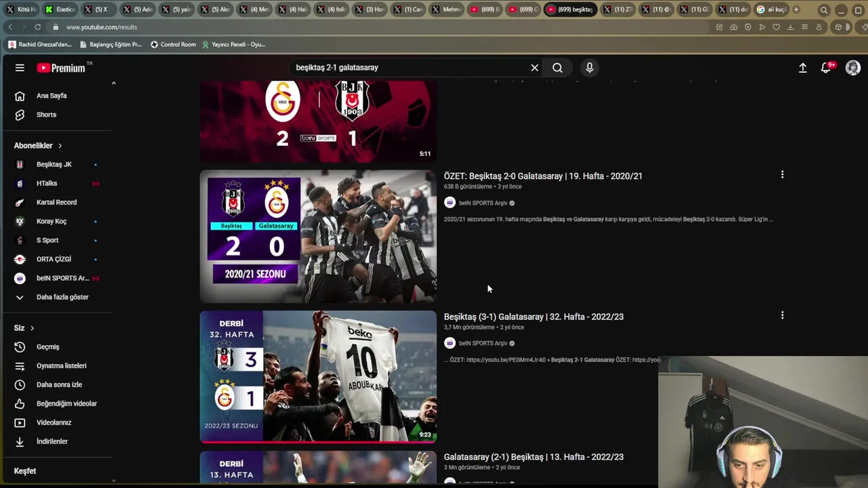Screen dimensions: 868x488
Task: Open beIN SPORTS Ar... subscription in the sidebar
Action: (x=56, y=278)
